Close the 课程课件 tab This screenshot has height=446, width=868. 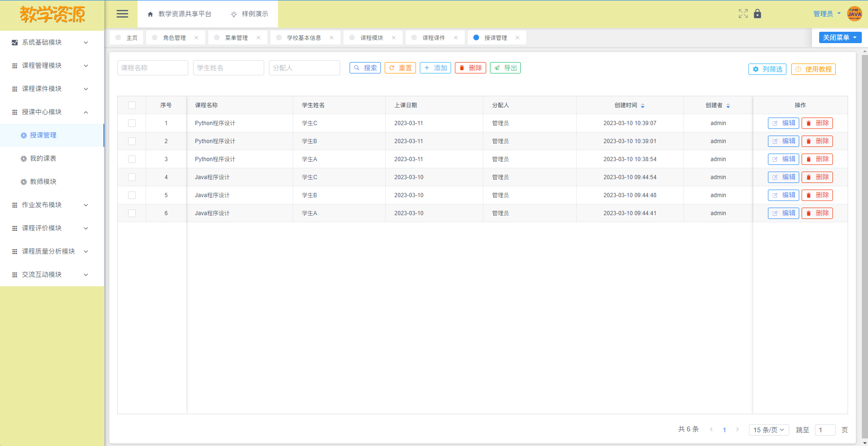tap(456, 37)
